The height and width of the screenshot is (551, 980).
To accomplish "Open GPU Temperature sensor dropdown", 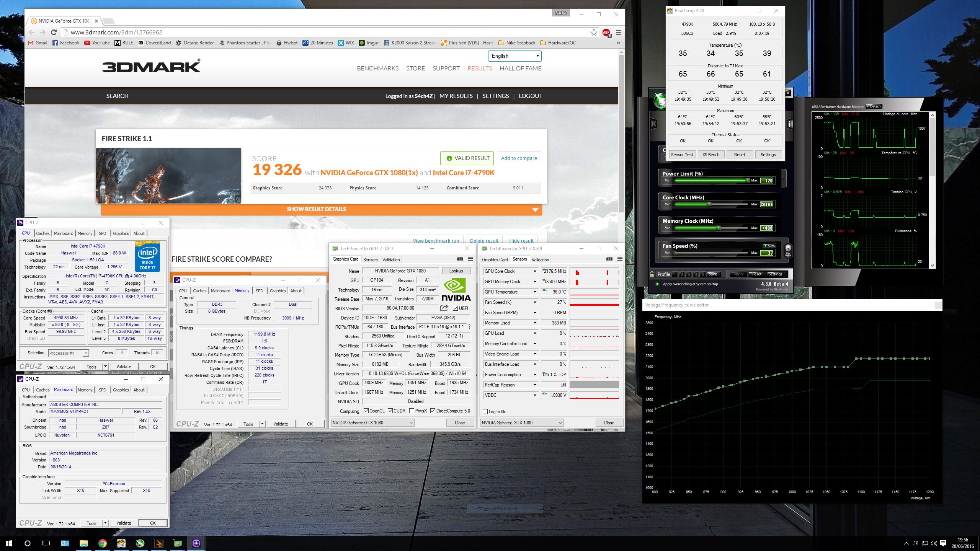I will [x=535, y=292].
